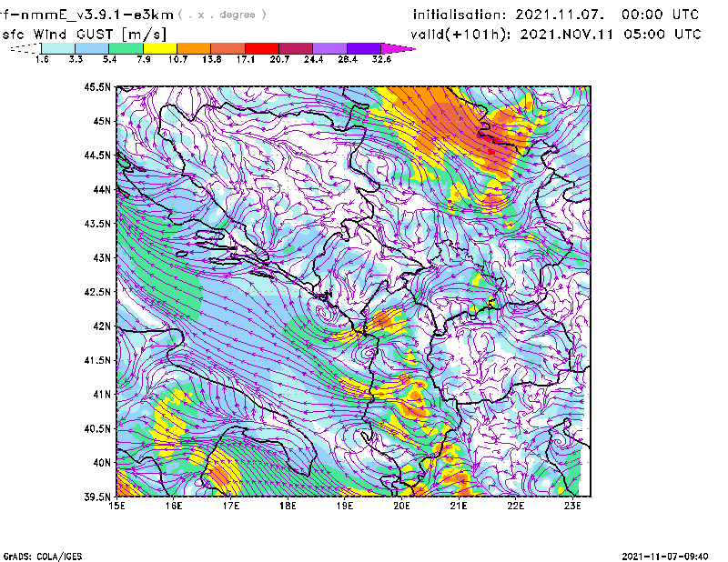Click the 'GrADS: COLA/IGES' credit text
The width and height of the screenshot is (728, 562).
[43, 557]
